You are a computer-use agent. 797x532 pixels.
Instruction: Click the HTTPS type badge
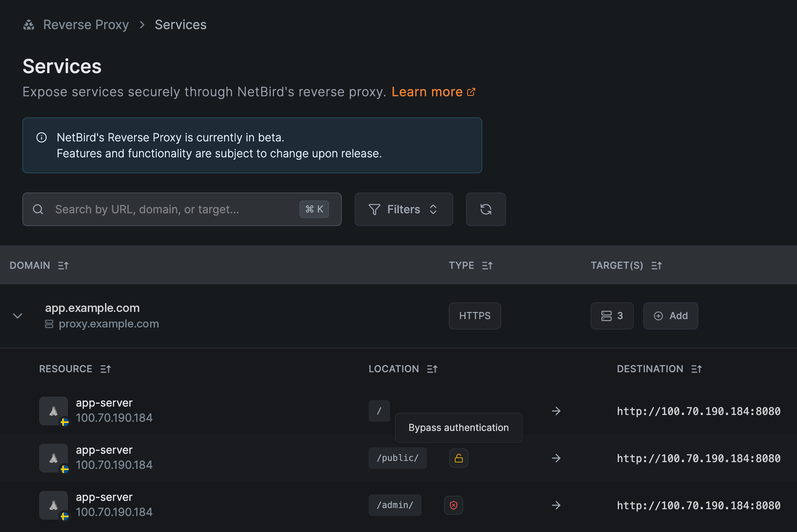click(475, 316)
